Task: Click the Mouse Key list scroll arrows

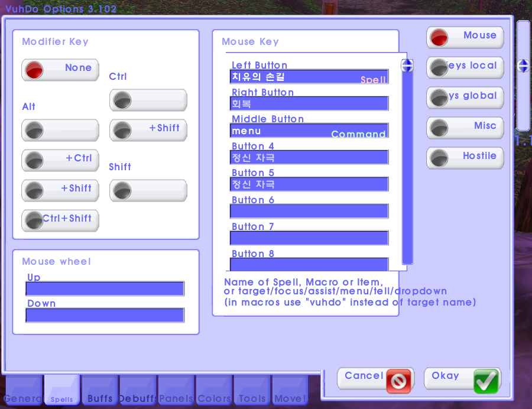Action: click(407, 65)
